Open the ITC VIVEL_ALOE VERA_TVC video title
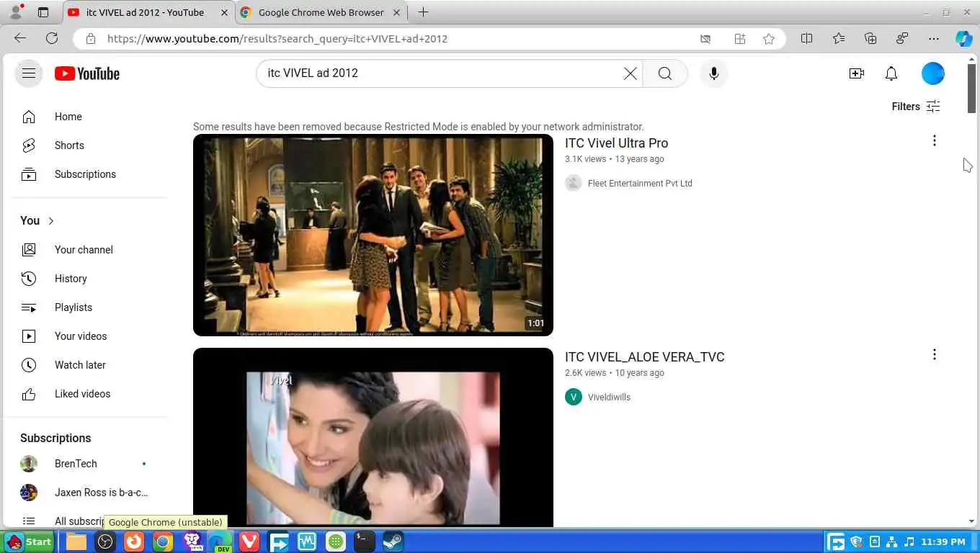The image size is (980, 553). (644, 357)
